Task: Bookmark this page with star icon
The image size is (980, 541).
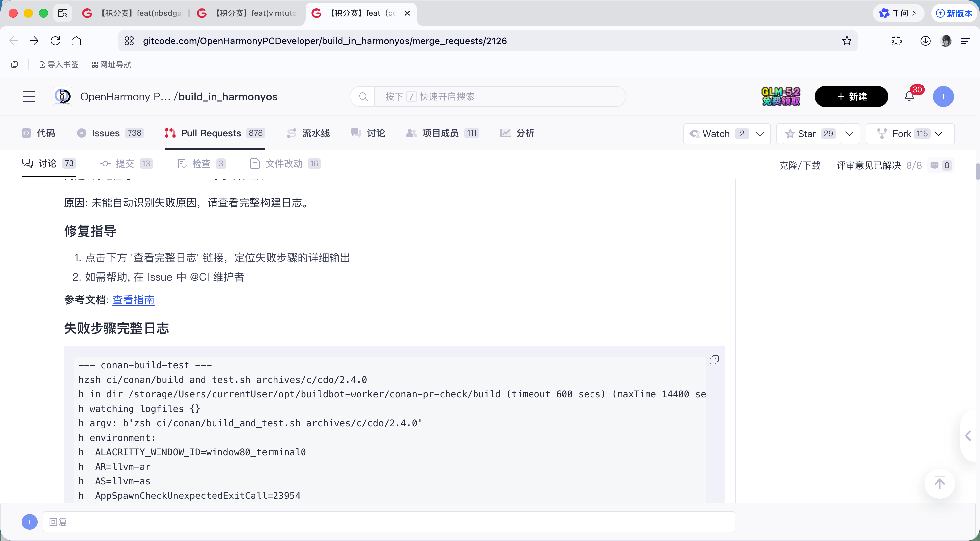Action: point(847,41)
